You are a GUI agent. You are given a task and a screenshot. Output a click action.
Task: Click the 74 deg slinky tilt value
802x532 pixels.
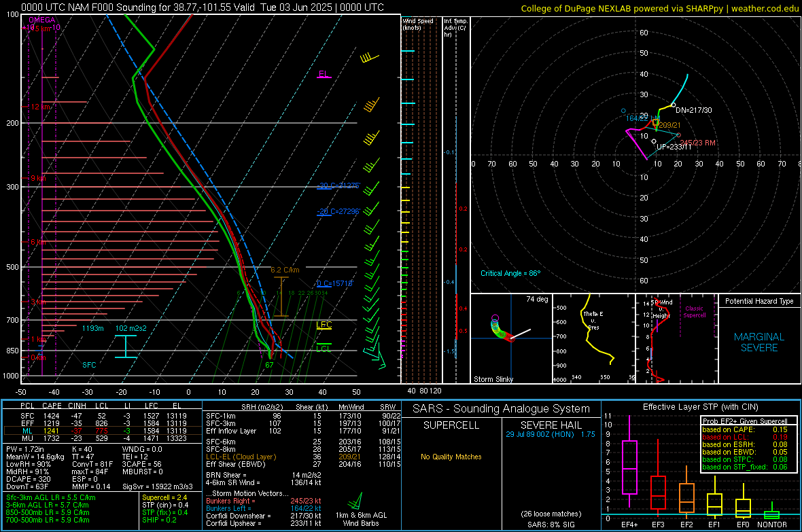(537, 299)
